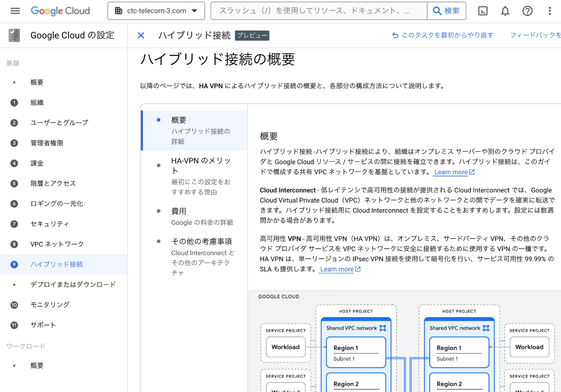Select step 9 ハイブリッド接続
The height and width of the screenshot is (392, 561).
(x=64, y=264)
